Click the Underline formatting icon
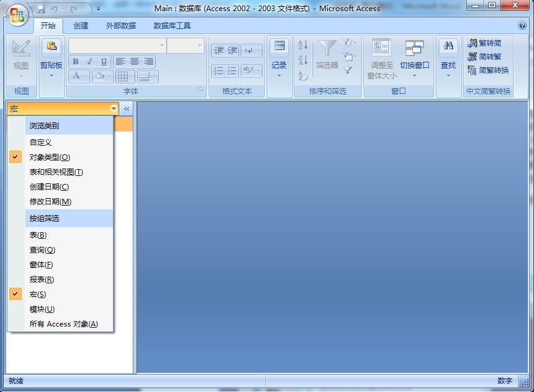Viewport: 534px width, 392px height. (x=104, y=62)
